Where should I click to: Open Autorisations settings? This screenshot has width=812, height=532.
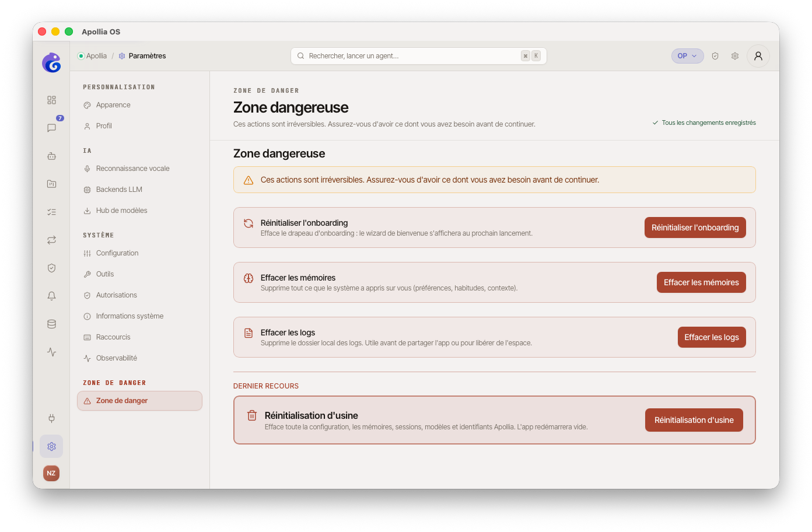pos(139,295)
